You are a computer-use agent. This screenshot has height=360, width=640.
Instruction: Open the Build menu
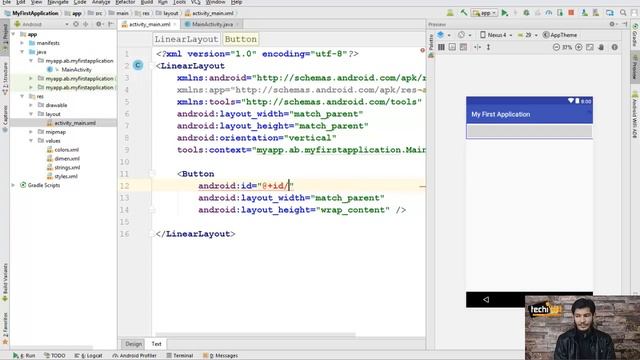click(x=147, y=2)
